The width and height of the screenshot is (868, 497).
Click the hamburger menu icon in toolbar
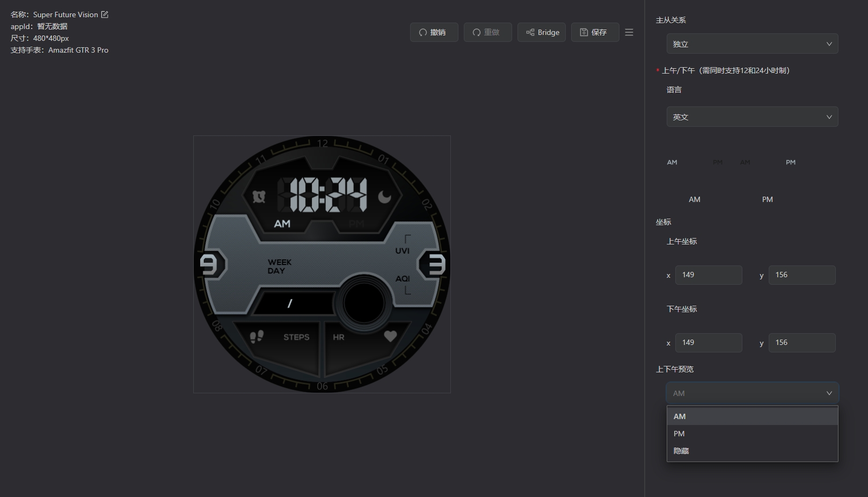[629, 32]
